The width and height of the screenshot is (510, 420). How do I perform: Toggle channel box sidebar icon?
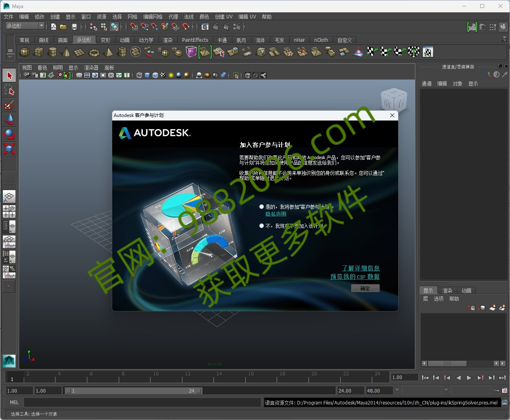click(503, 27)
